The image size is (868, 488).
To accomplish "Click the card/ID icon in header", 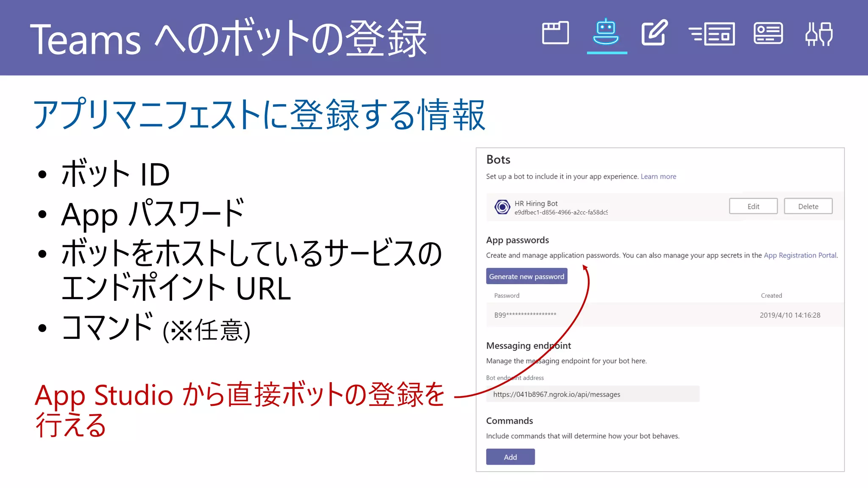I will [768, 33].
